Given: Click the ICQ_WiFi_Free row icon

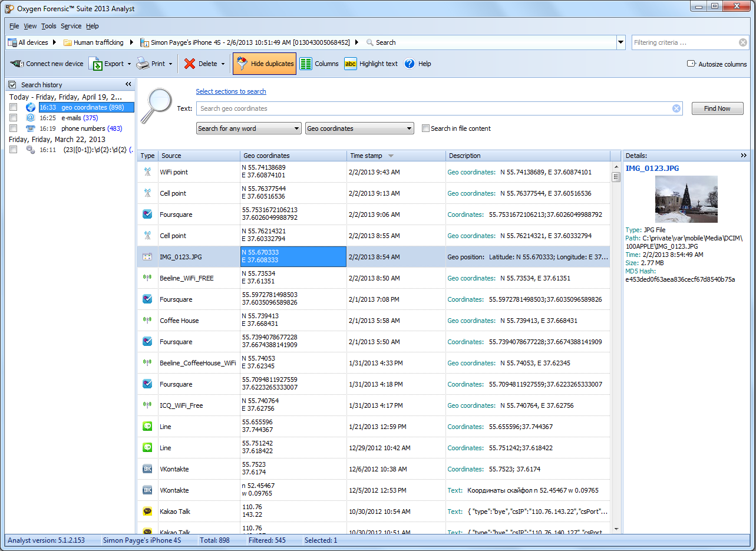Looking at the screenshot, I should [147, 405].
